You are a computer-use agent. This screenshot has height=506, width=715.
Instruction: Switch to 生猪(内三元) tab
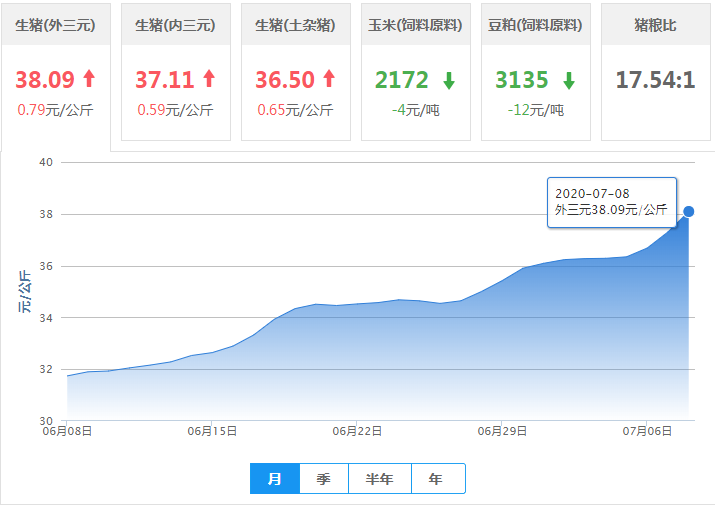175,25
